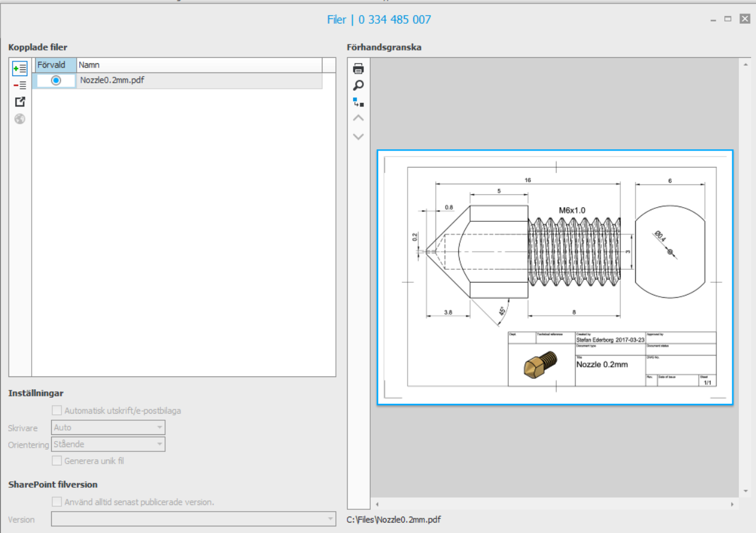Open linked file in external viewer
Screen dimensions: 756x533
tap(20, 102)
